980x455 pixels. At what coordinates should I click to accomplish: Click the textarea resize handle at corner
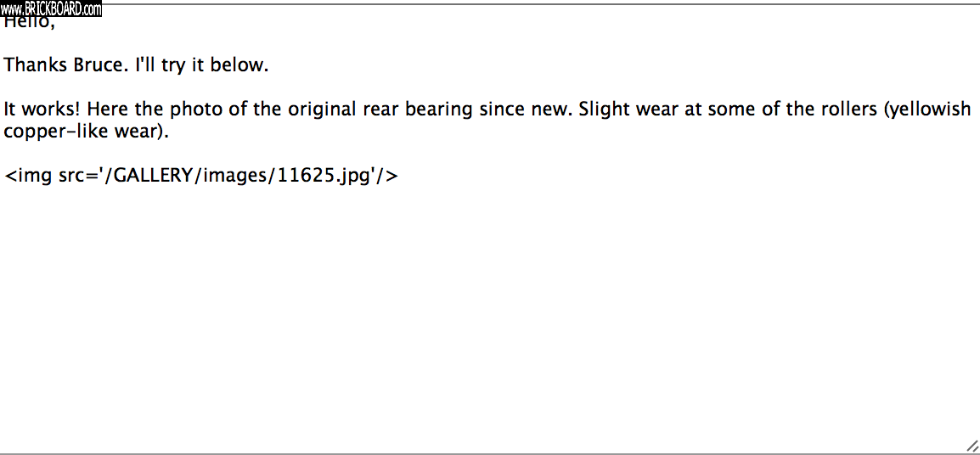[972, 447]
